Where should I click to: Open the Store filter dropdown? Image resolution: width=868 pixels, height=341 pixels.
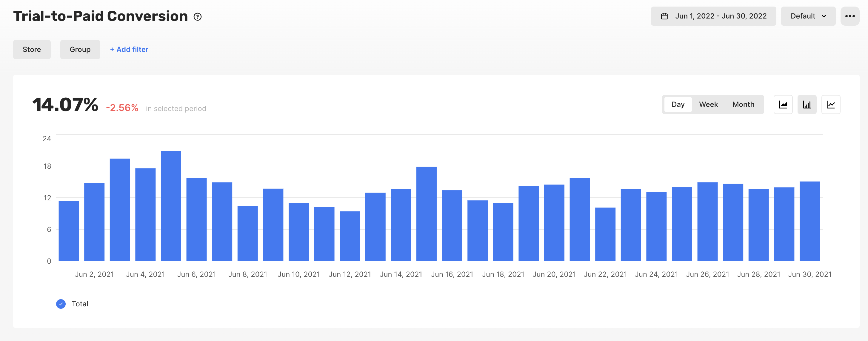point(32,50)
